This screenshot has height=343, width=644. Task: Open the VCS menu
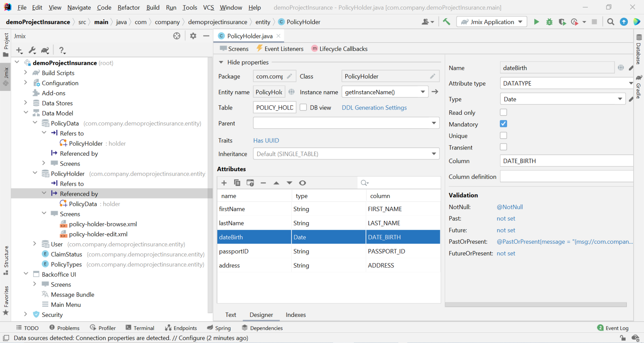tap(208, 7)
